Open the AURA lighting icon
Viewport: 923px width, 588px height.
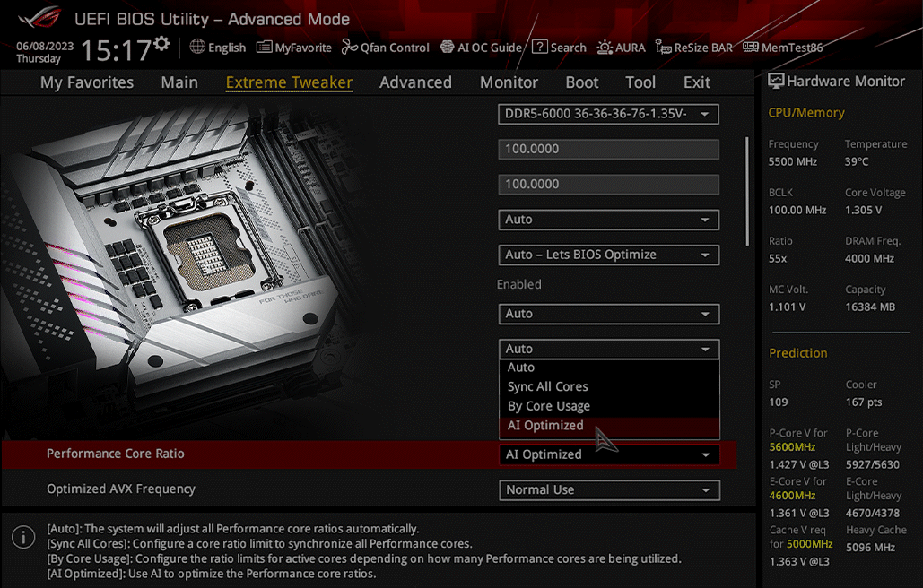605,48
